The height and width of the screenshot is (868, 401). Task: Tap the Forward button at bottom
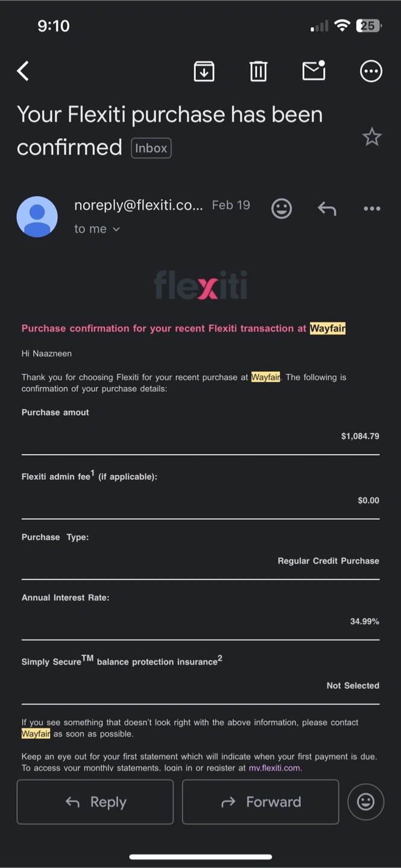(x=260, y=802)
